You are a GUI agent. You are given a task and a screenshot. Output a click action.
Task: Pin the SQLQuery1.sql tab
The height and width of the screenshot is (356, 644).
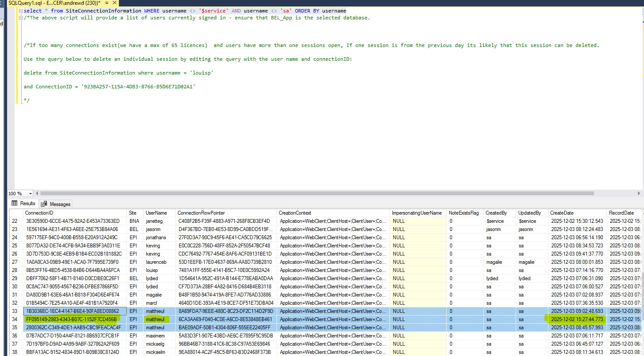(107, 3)
